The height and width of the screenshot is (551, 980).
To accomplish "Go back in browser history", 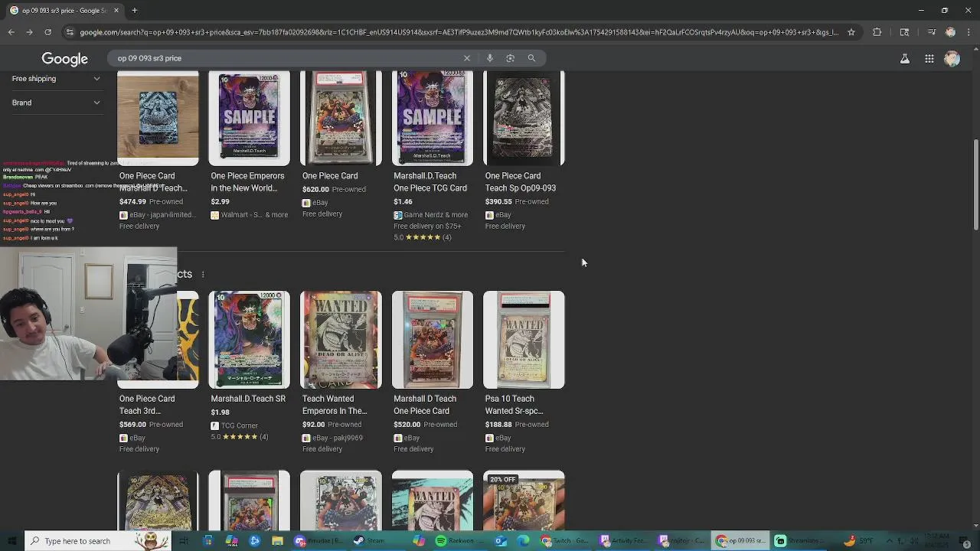I will 11,32.
